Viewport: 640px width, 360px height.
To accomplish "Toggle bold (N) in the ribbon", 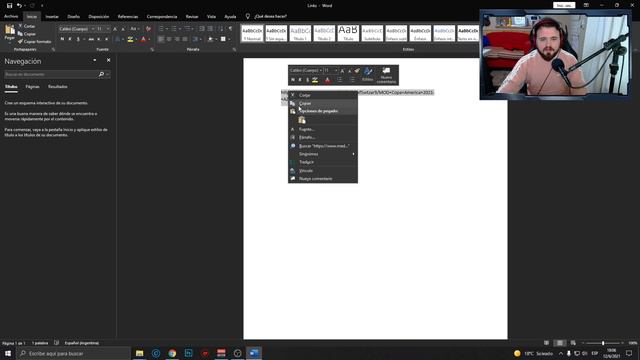I will 62,39.
